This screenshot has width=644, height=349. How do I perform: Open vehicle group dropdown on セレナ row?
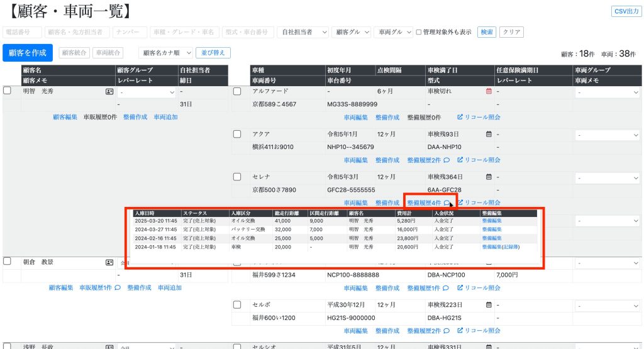[608, 178]
